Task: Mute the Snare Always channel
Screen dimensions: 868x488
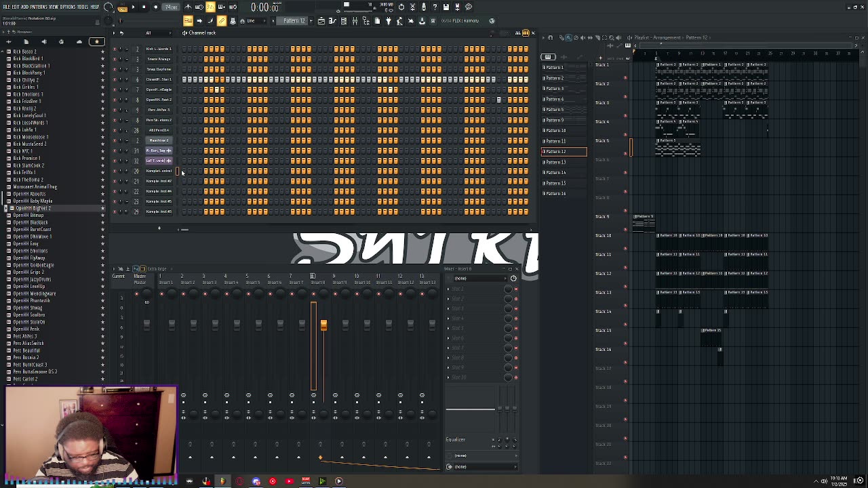Action: tap(114, 59)
